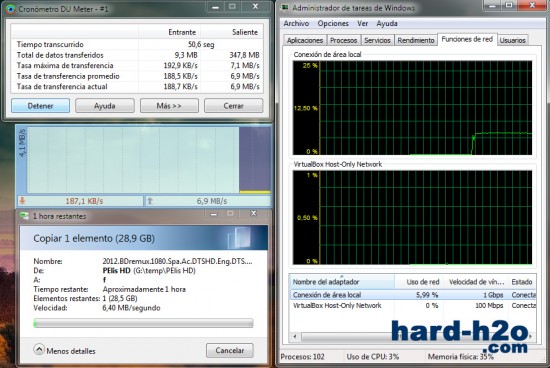Open the Ayuda button in DU Meter
The height and width of the screenshot is (368, 550).
tap(105, 106)
